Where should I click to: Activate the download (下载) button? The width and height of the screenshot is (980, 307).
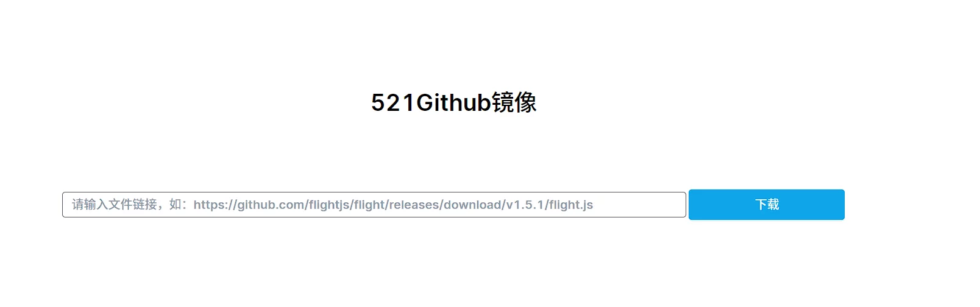pyautogui.click(x=766, y=205)
